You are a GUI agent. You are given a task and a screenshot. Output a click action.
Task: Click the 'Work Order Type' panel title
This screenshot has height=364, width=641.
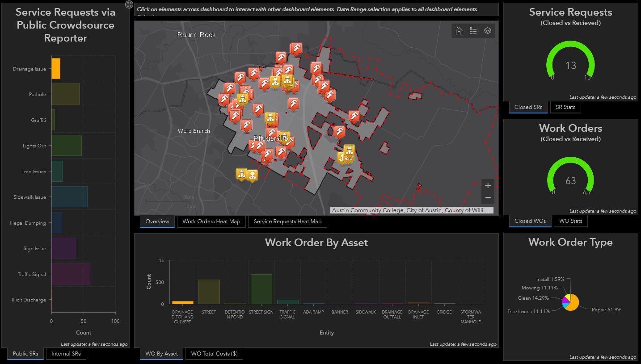click(570, 242)
